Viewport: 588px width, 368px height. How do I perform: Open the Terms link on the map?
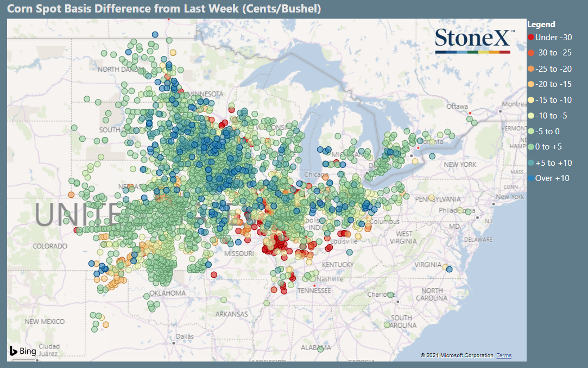pyautogui.click(x=504, y=355)
